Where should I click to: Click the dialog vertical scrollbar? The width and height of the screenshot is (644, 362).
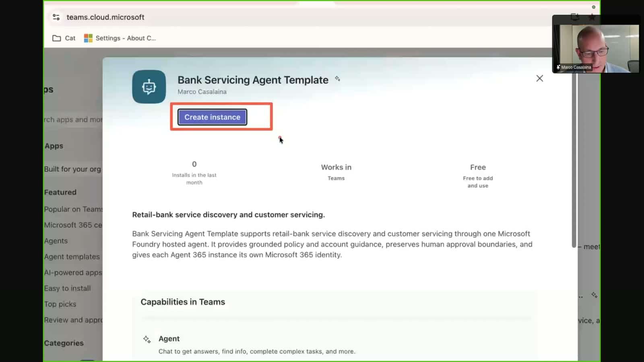tap(574, 161)
